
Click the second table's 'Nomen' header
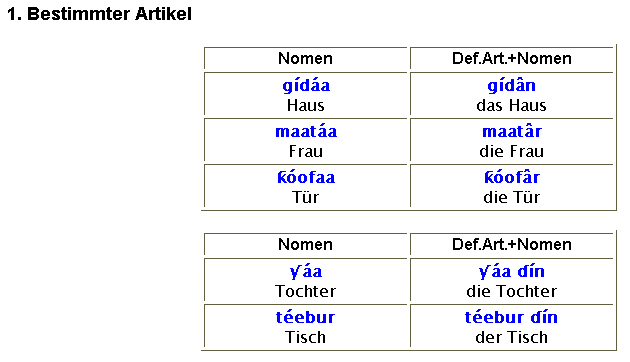pos(305,245)
